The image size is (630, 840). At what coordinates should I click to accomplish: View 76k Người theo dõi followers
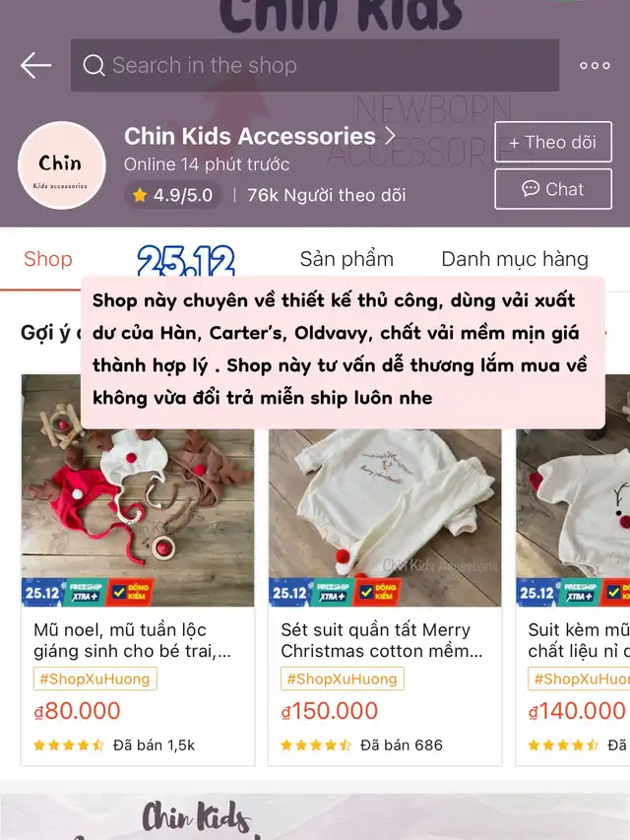(x=326, y=195)
